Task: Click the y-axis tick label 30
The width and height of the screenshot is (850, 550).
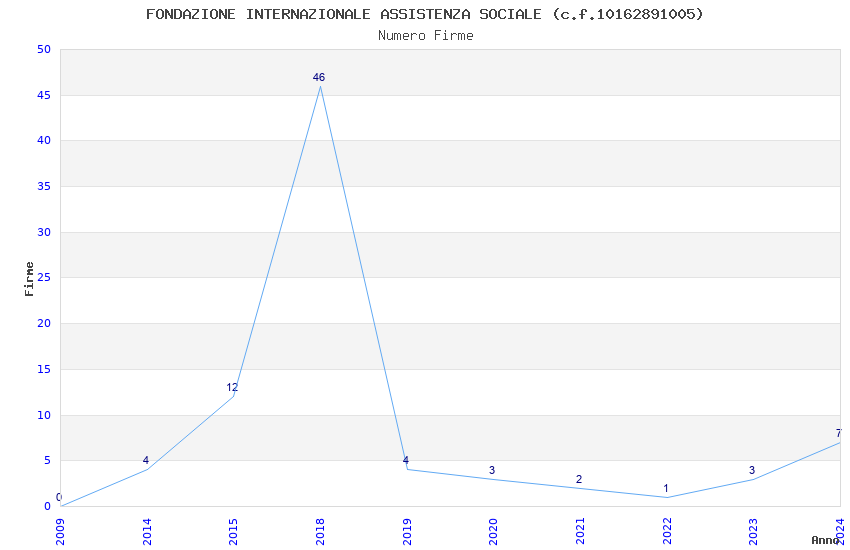Action: [44, 232]
